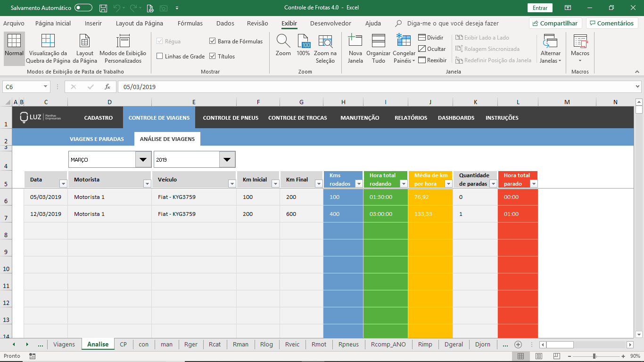
Task: Click the Save icon in title bar
Action: click(x=103, y=8)
